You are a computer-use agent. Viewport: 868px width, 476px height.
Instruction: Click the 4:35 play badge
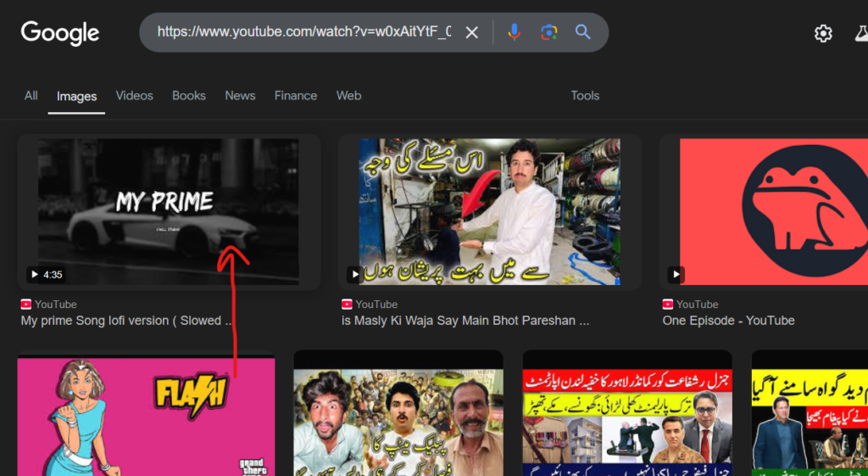click(46, 274)
